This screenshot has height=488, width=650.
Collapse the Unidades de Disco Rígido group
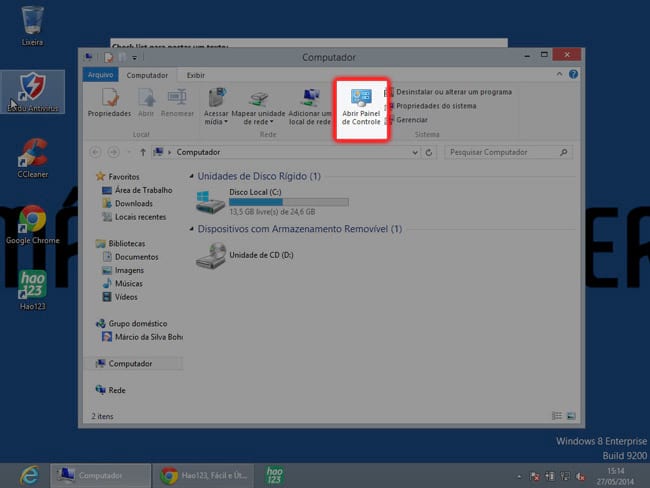[192, 177]
